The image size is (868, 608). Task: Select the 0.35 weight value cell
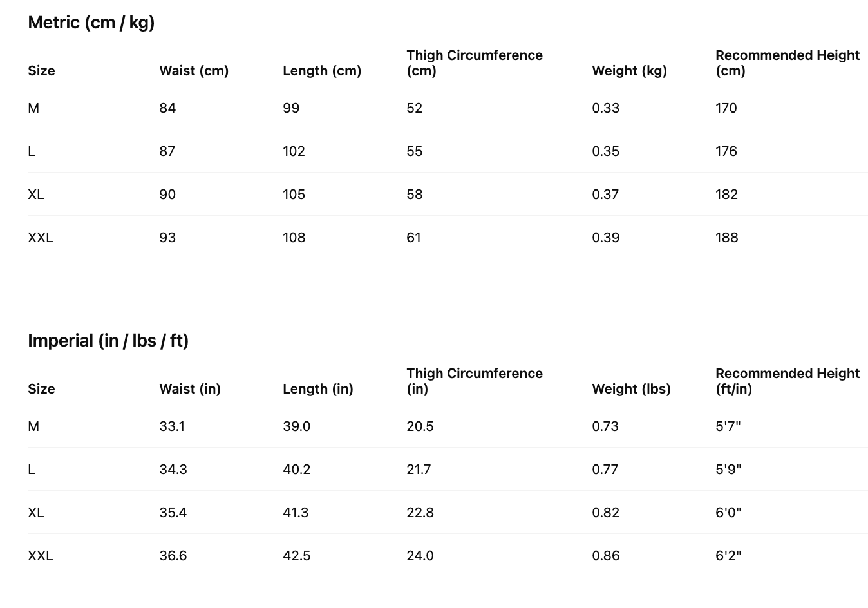point(605,151)
